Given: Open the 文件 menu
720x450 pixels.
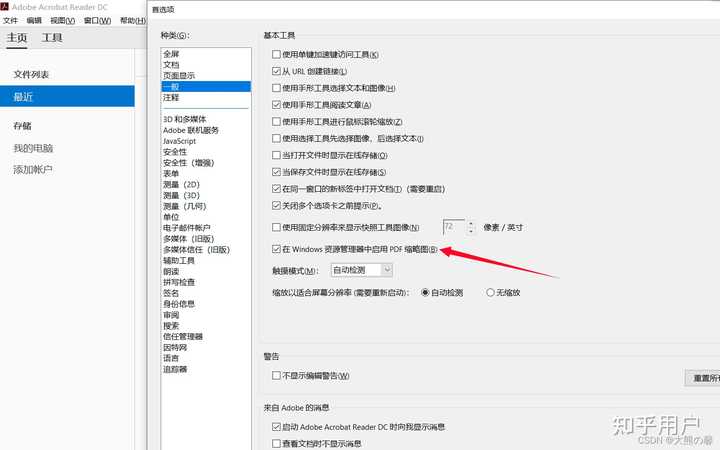Looking at the screenshot, I should 10,21.
